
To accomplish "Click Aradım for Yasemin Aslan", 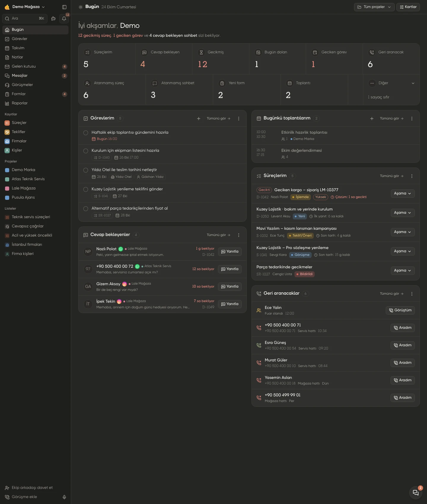I will pos(402,380).
